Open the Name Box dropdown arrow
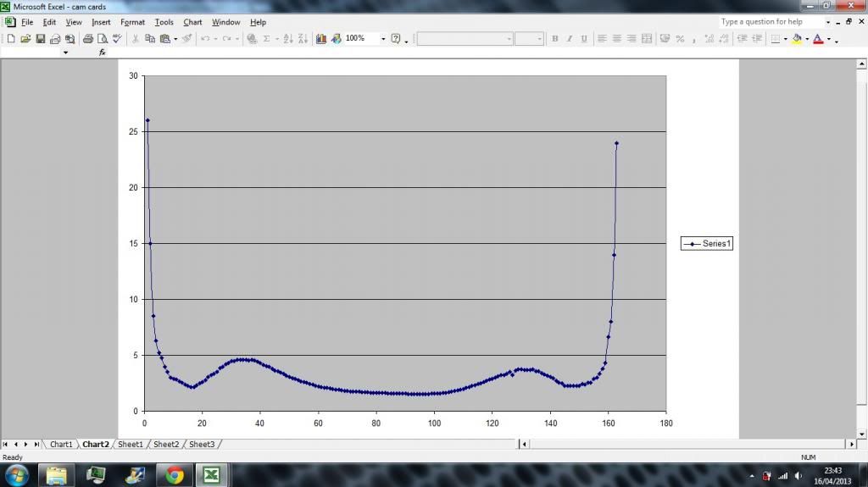The height and width of the screenshot is (487, 868). [65, 53]
